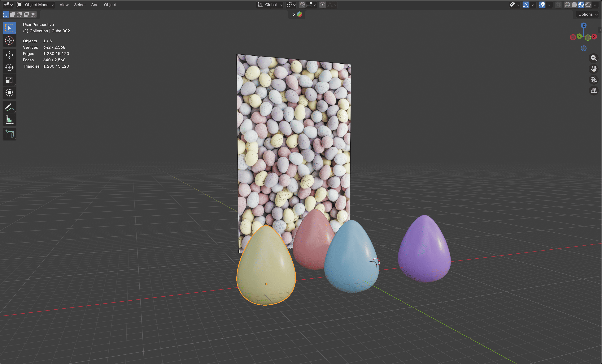This screenshot has height=364, width=602.
Task: Open snapping options dropdown
Action: pos(312,5)
